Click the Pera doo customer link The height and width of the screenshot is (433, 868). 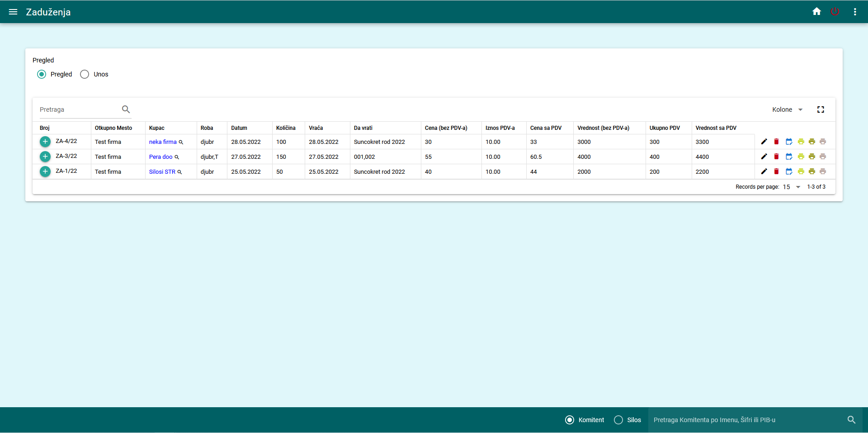pos(161,157)
